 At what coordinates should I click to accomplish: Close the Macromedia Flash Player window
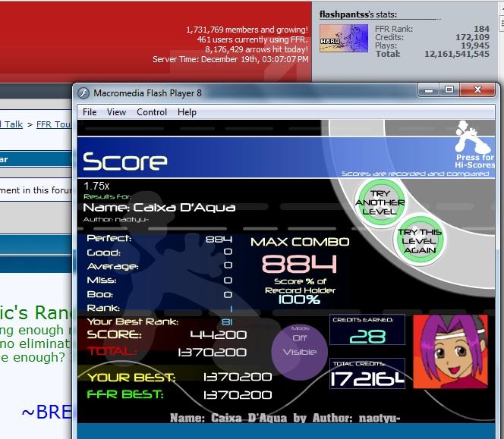477,90
